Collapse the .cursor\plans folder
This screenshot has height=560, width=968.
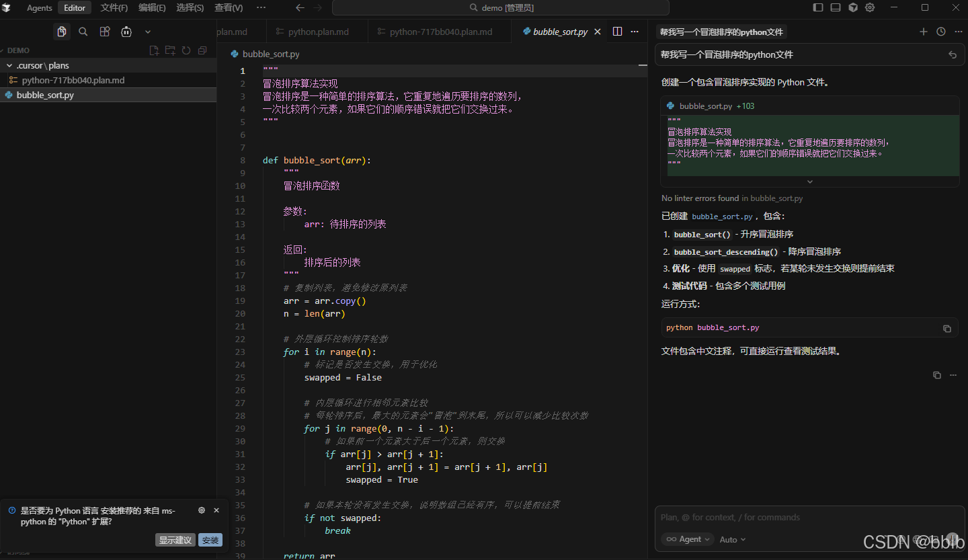pyautogui.click(x=108, y=65)
